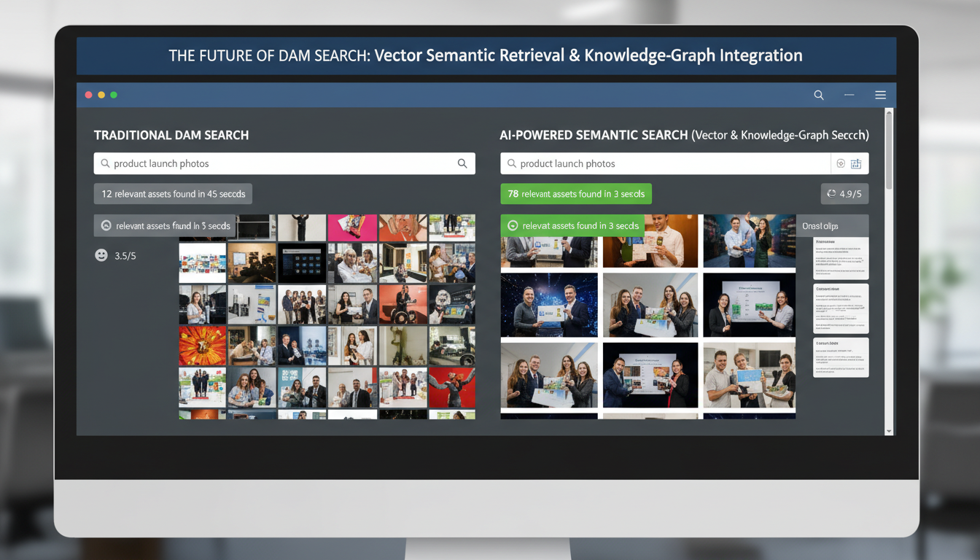The height and width of the screenshot is (560, 980).
Task: Click the search icon inside the traditional search bar
Action: pos(462,163)
